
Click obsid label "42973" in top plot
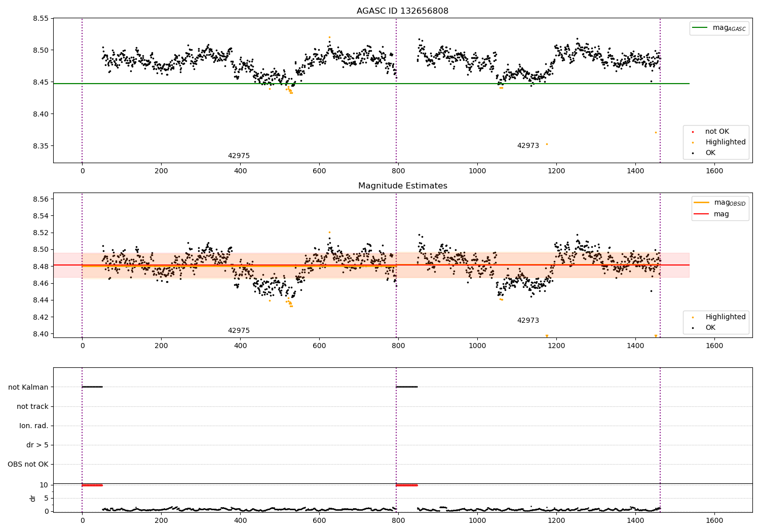click(x=528, y=146)
